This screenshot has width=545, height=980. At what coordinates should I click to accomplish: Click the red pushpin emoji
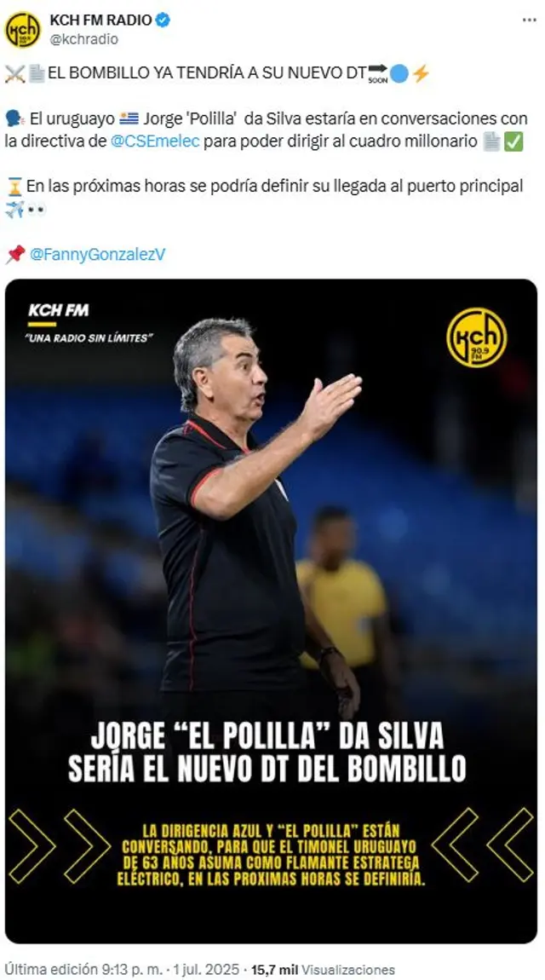coord(15,254)
